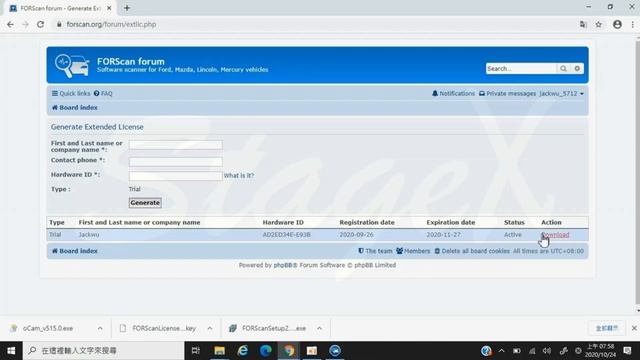Close the FORScan forum tab
The image size is (640, 360).
tap(109, 8)
